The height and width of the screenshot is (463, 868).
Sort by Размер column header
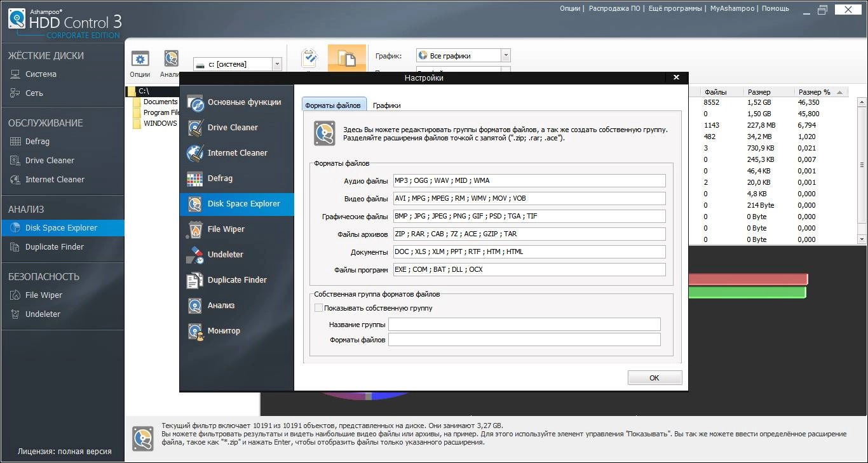click(769, 92)
